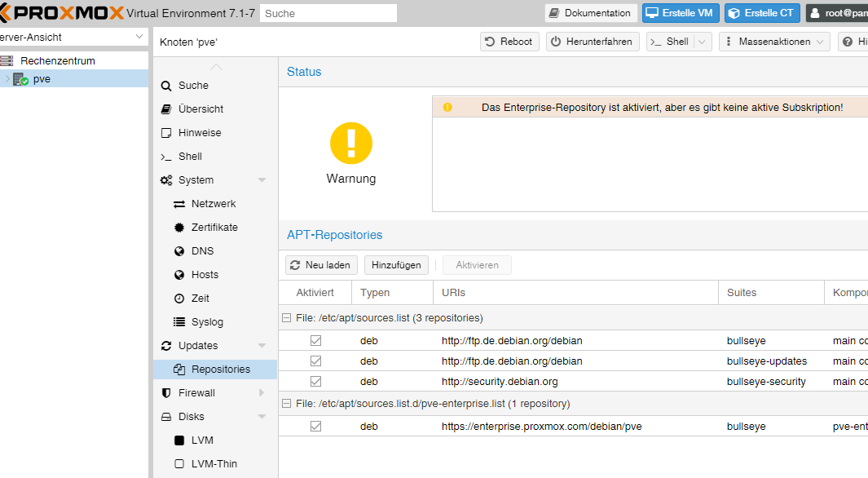Open Syslog page

coord(215,322)
